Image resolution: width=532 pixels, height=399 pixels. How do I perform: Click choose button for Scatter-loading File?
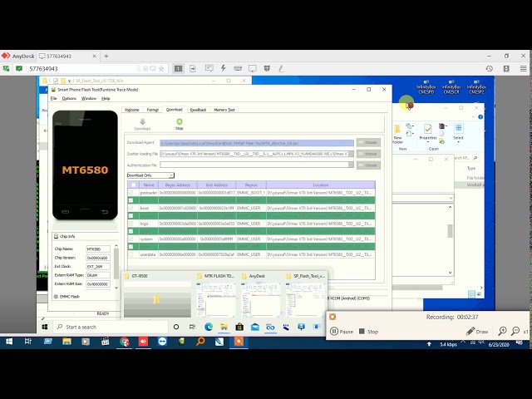(x=368, y=154)
